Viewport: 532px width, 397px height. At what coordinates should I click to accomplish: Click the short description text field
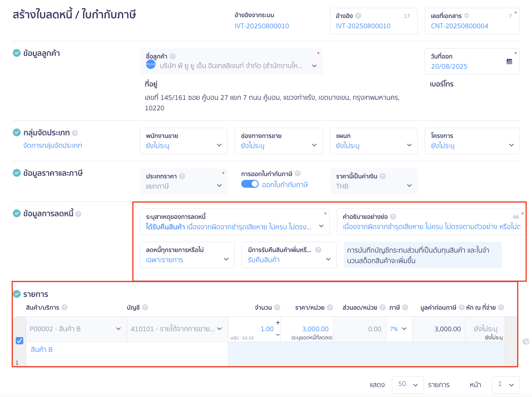click(431, 226)
